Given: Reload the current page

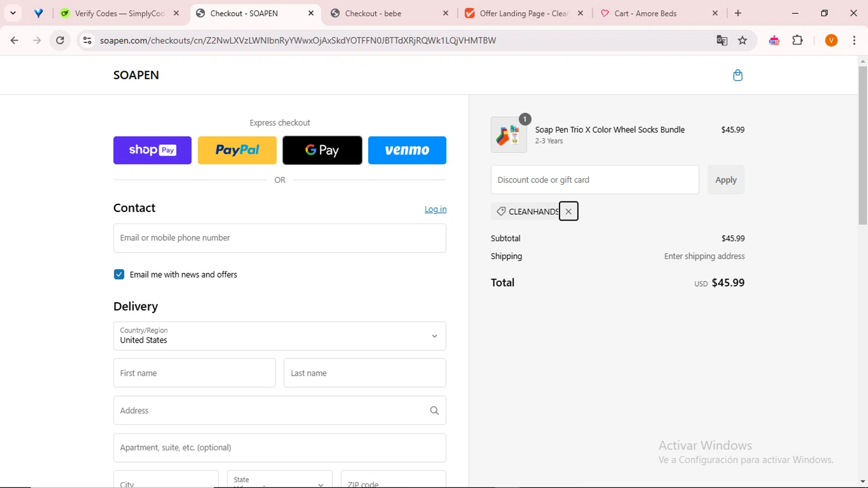Looking at the screenshot, I should tap(60, 41).
